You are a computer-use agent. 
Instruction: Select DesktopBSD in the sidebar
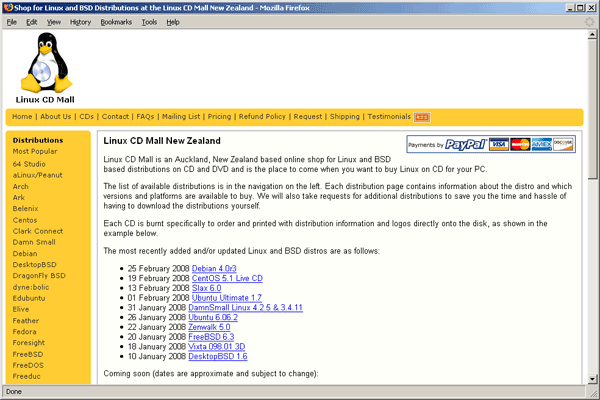tap(34, 265)
